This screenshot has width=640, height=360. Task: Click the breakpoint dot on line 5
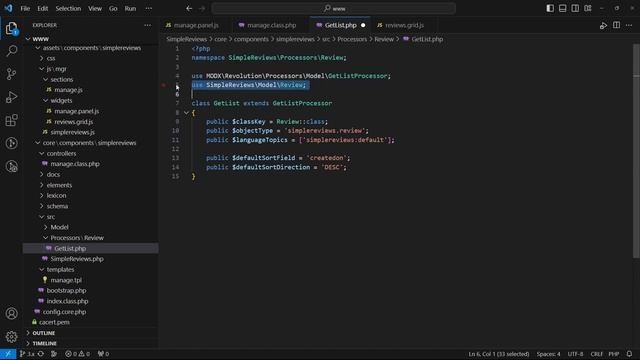(164, 85)
